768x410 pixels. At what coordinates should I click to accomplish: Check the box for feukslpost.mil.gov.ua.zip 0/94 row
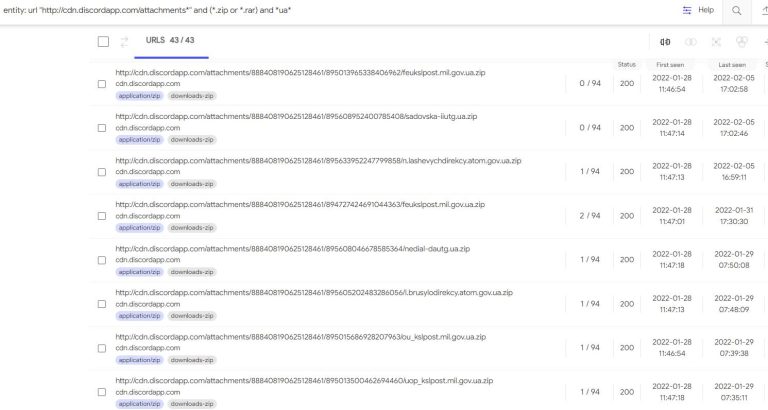102,84
